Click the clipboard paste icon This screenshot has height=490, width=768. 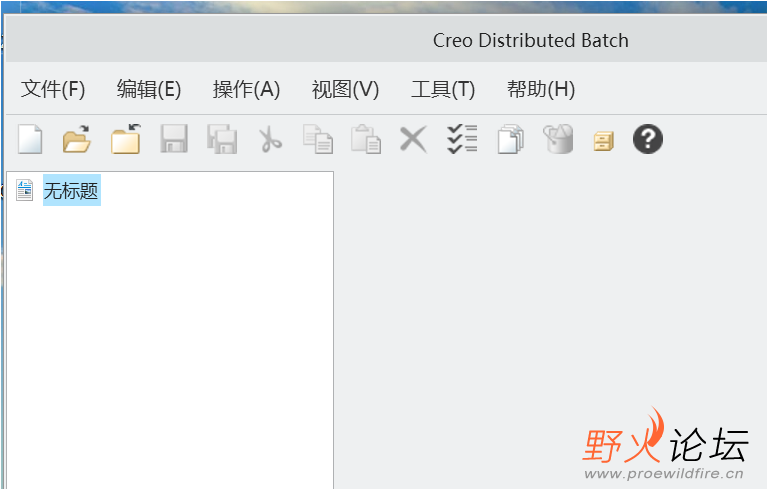tap(366, 139)
